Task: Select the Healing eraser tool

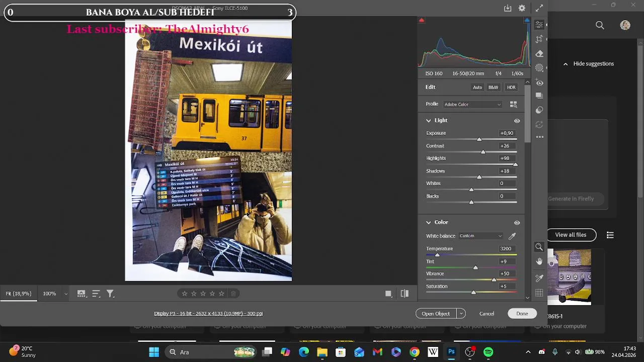Action: [x=539, y=53]
